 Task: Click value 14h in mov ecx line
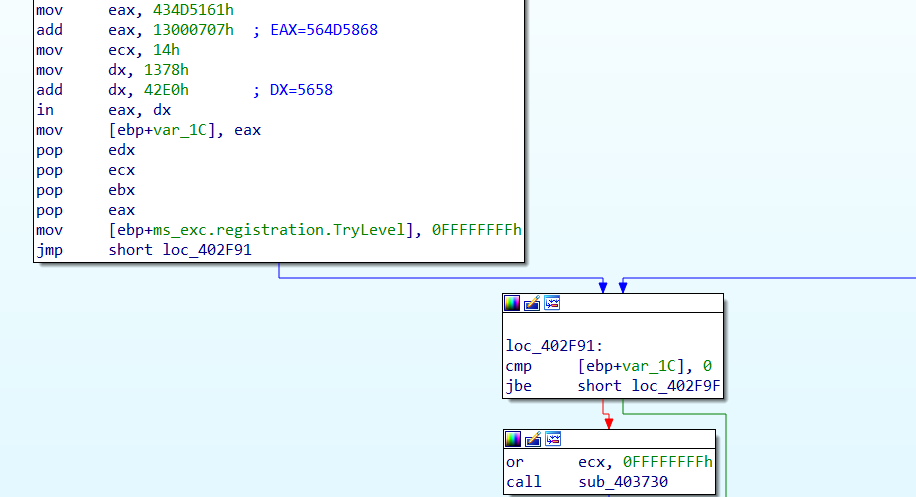166,50
